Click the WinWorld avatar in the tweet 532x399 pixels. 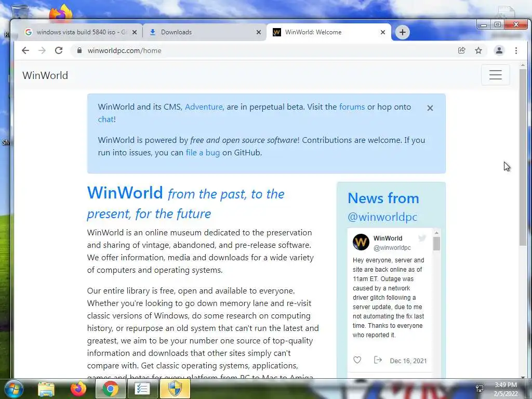pyautogui.click(x=361, y=242)
